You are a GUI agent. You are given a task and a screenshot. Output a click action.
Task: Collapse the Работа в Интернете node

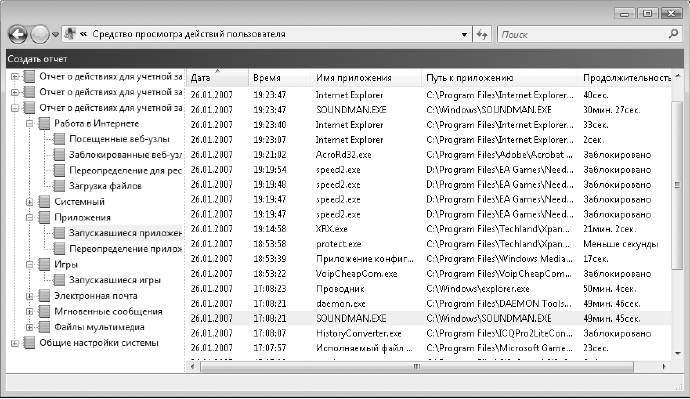click(29, 124)
